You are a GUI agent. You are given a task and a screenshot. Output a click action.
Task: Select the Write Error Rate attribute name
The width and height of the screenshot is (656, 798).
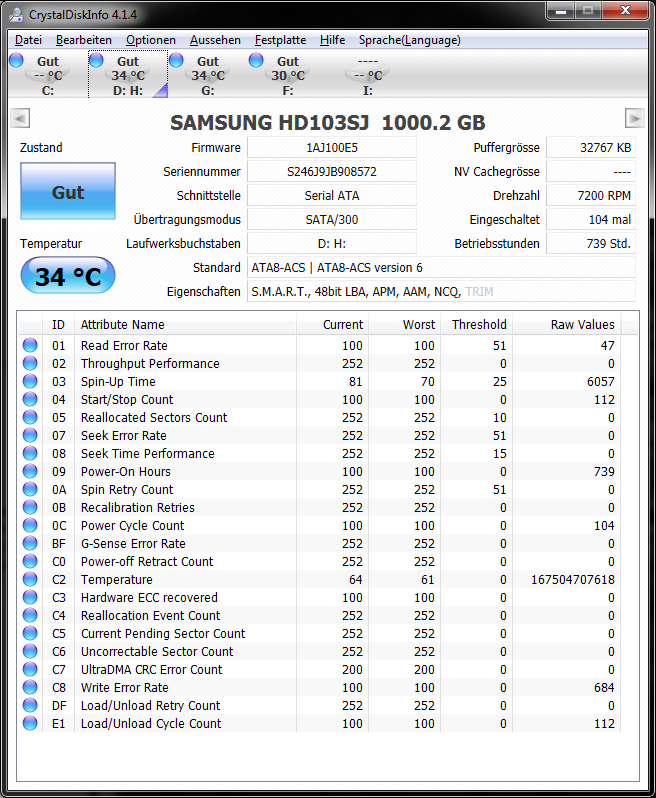pyautogui.click(x=125, y=688)
